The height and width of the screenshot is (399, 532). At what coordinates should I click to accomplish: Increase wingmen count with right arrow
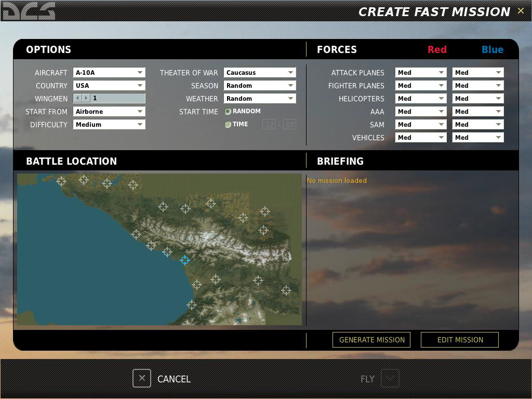86,98
